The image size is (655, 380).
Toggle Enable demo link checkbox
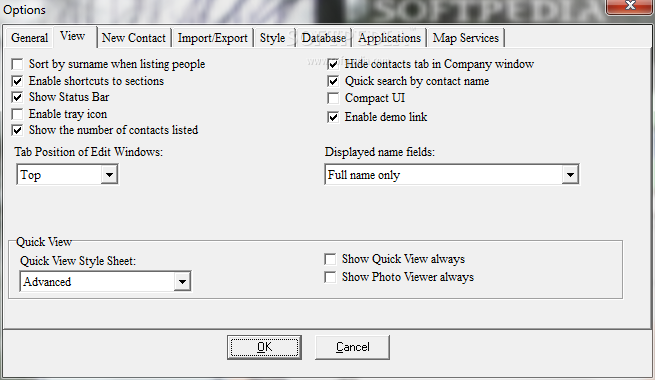point(333,117)
